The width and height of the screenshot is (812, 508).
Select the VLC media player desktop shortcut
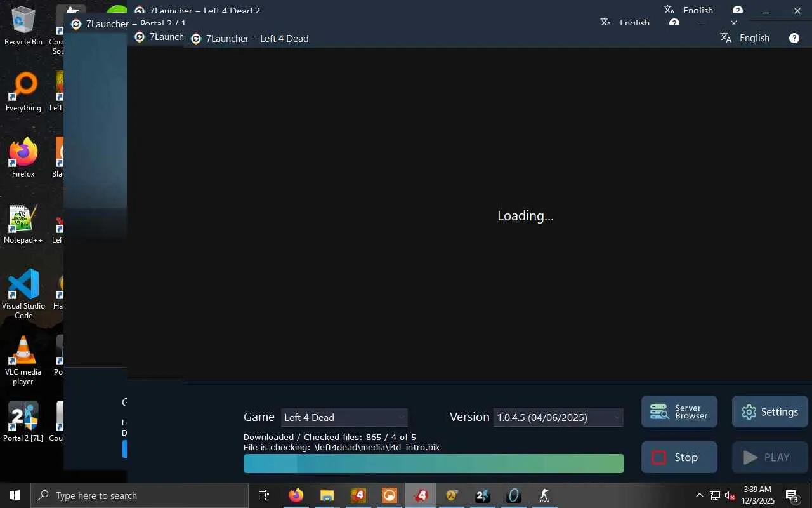pos(23,361)
